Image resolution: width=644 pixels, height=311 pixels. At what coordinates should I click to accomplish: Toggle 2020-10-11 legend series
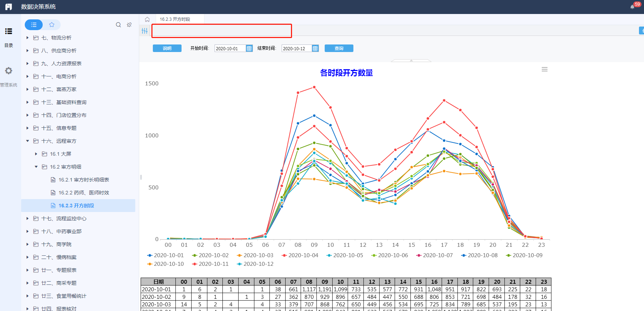210,264
